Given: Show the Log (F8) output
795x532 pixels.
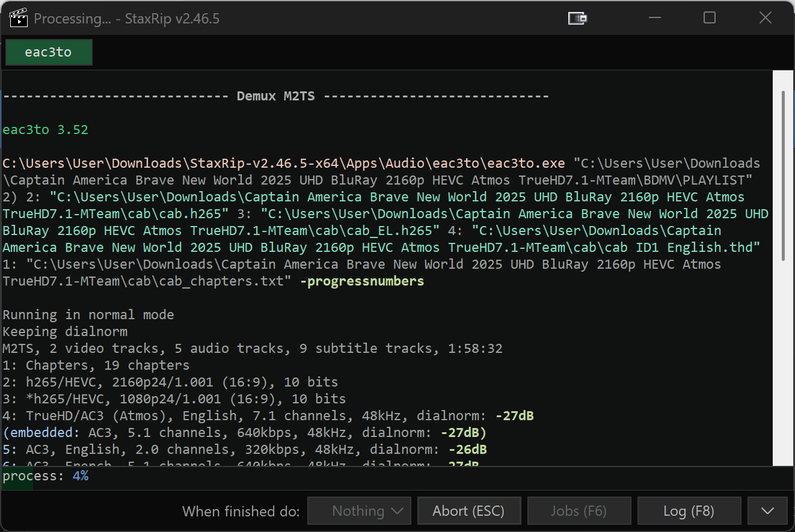Looking at the screenshot, I should [x=689, y=511].
